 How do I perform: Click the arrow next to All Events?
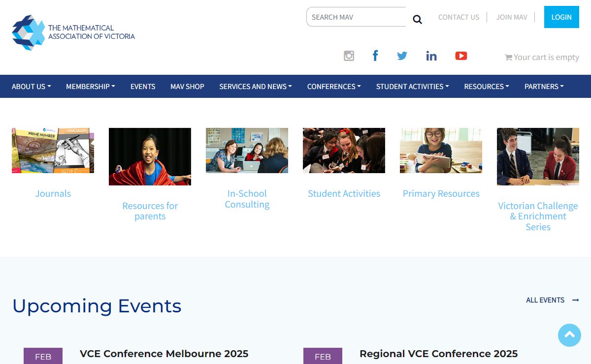[x=575, y=300]
